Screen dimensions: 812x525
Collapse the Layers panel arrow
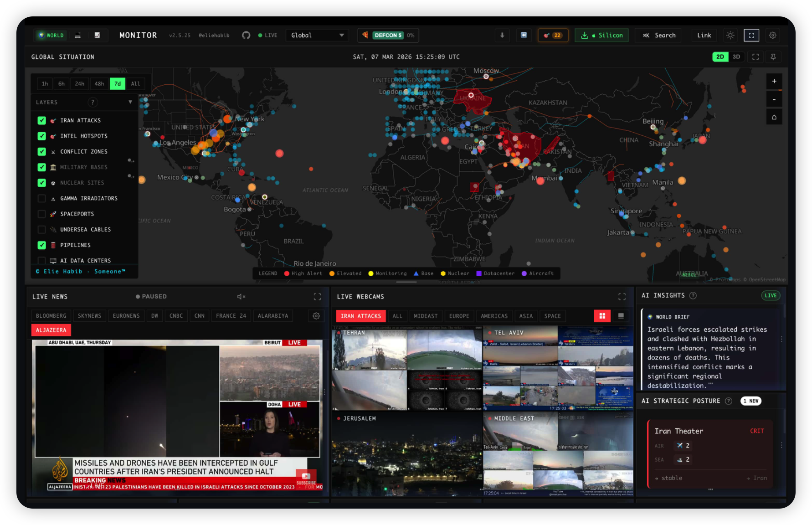coord(130,102)
